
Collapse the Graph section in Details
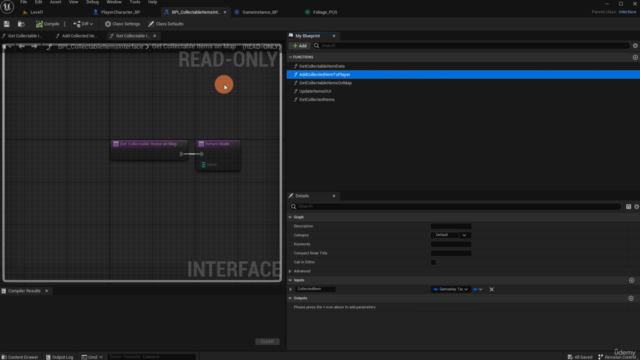point(290,217)
